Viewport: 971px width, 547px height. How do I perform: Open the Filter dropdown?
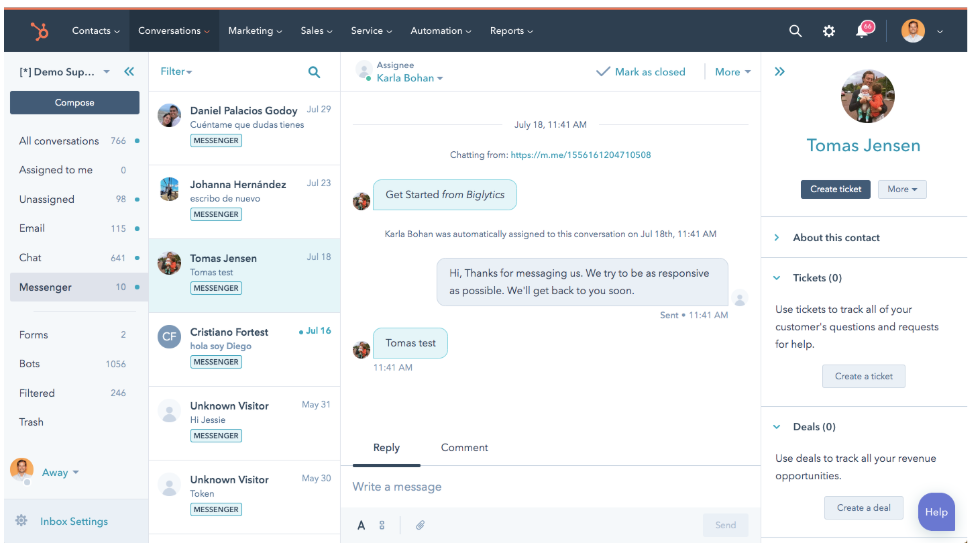point(176,72)
